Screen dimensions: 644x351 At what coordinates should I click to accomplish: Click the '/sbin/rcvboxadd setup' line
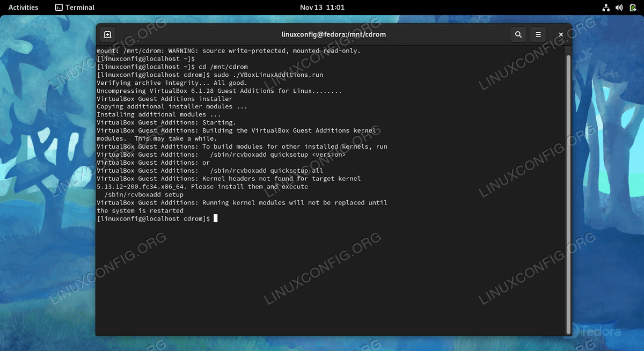(144, 195)
